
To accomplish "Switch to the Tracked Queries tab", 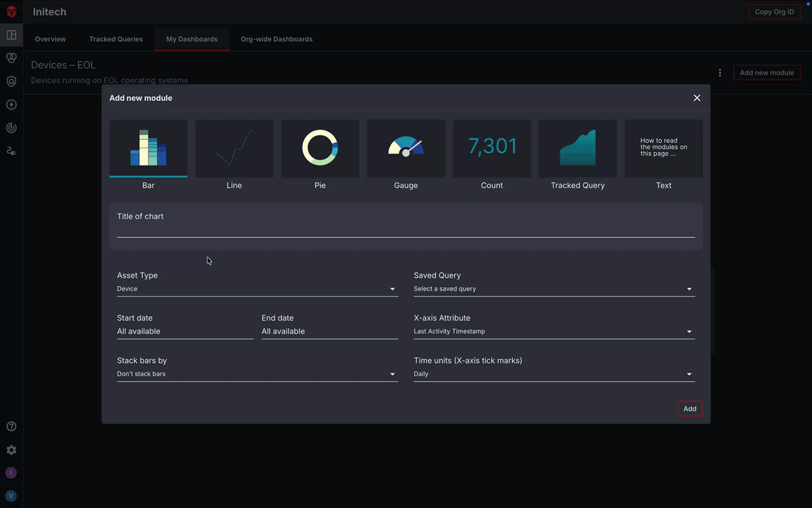I will tap(116, 39).
